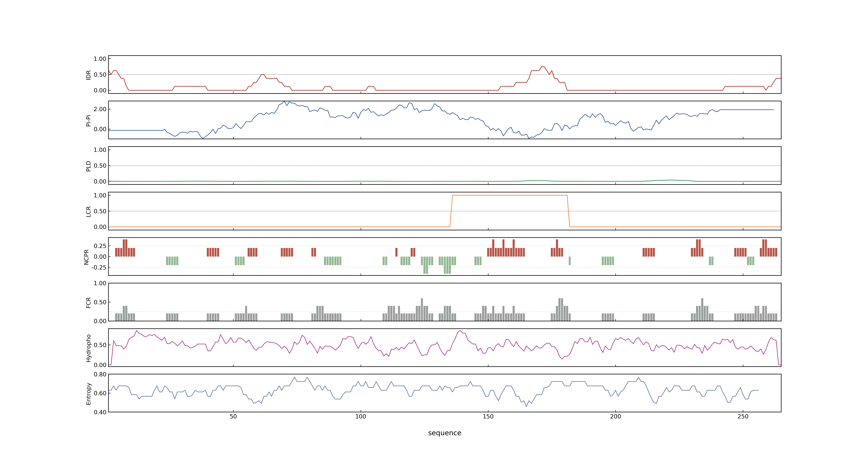Click the x-axis tick label 50
This screenshot has height=463, width=868.
(233, 416)
